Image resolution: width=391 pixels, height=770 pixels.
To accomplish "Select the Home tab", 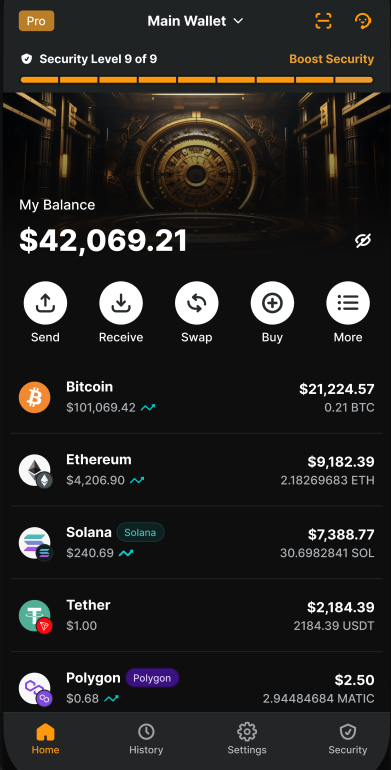I will click(x=45, y=739).
